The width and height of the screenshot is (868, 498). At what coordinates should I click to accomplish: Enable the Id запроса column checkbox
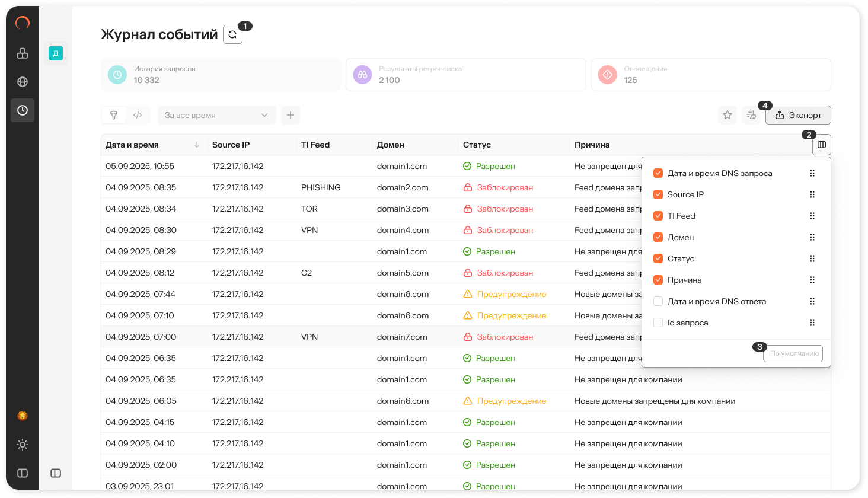(x=658, y=323)
